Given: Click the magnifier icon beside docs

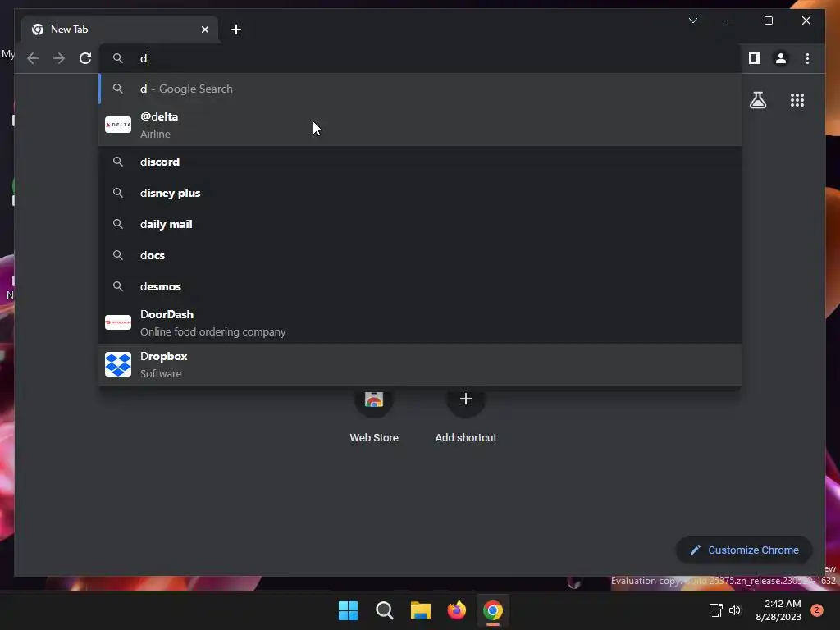Looking at the screenshot, I should click(118, 255).
